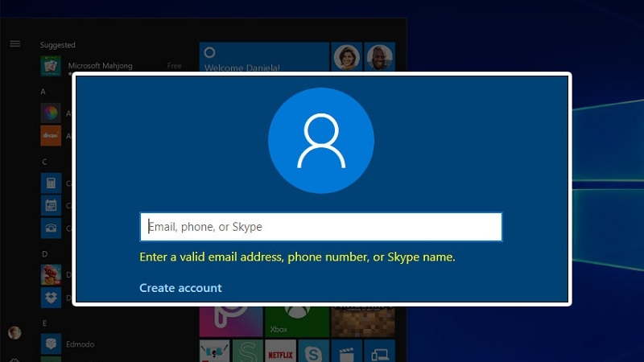Click the Create account link
Image resolution: width=644 pixels, height=362 pixels.
pos(180,288)
